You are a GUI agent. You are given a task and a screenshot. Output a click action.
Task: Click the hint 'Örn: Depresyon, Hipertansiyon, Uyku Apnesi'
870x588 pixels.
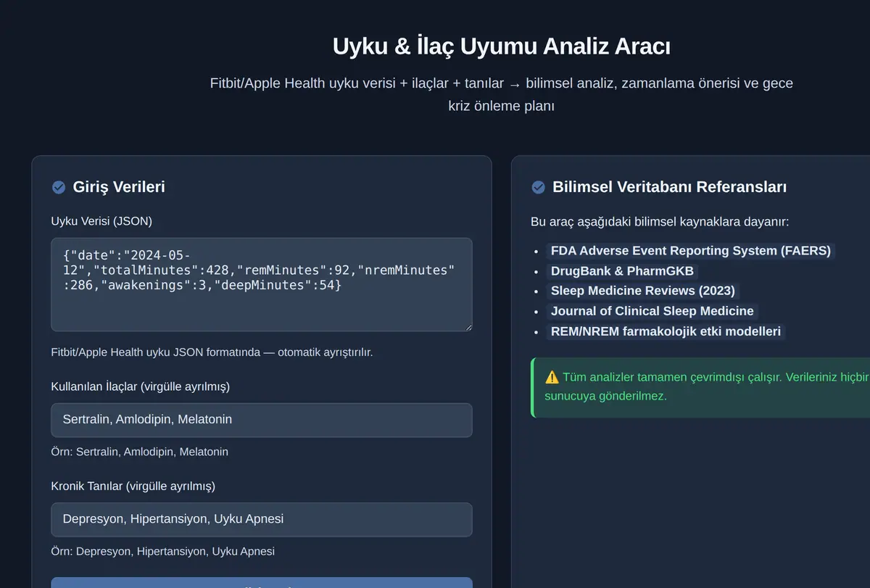tap(163, 551)
